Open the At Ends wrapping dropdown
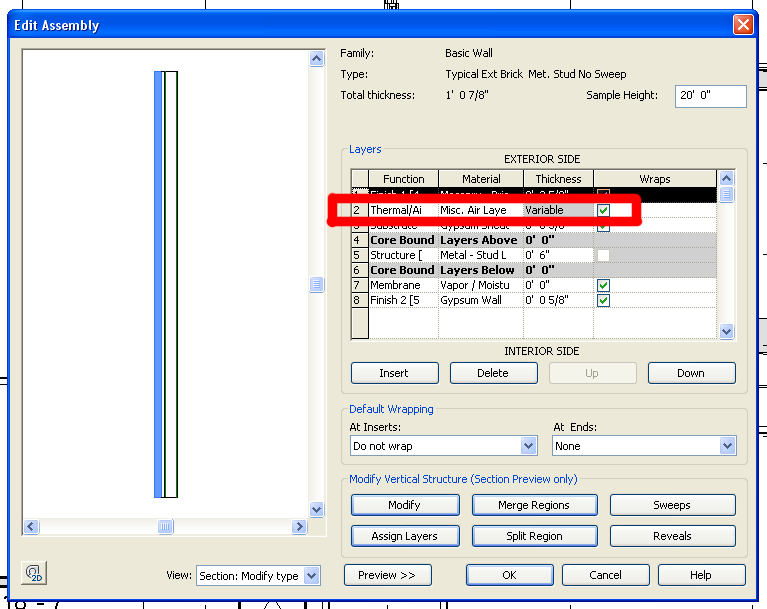This screenshot has width=767, height=609. tap(728, 446)
